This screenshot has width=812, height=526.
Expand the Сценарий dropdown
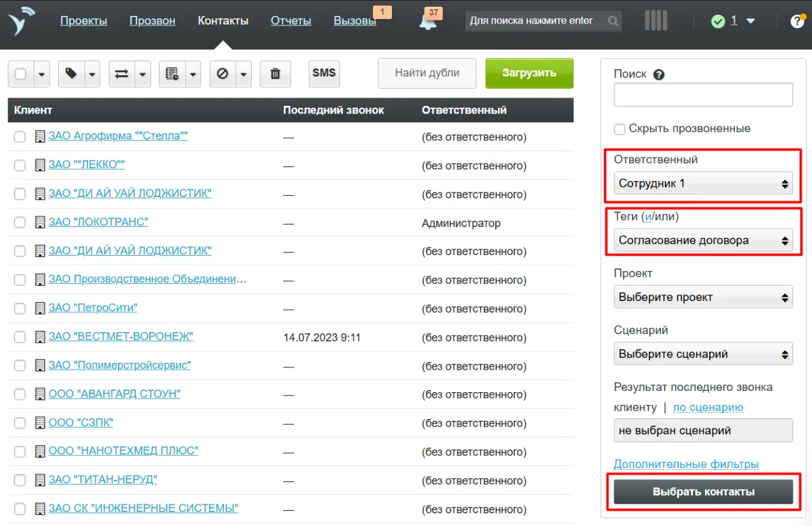[x=703, y=354]
